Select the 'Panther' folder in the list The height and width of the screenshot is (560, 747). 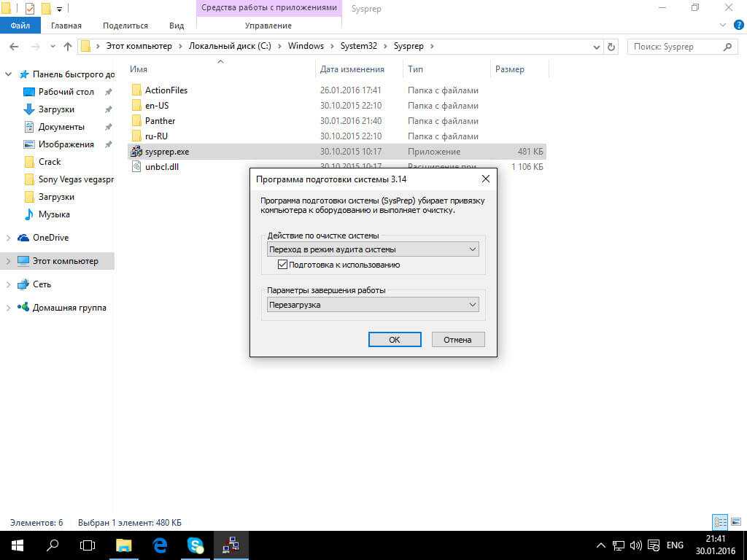click(160, 121)
